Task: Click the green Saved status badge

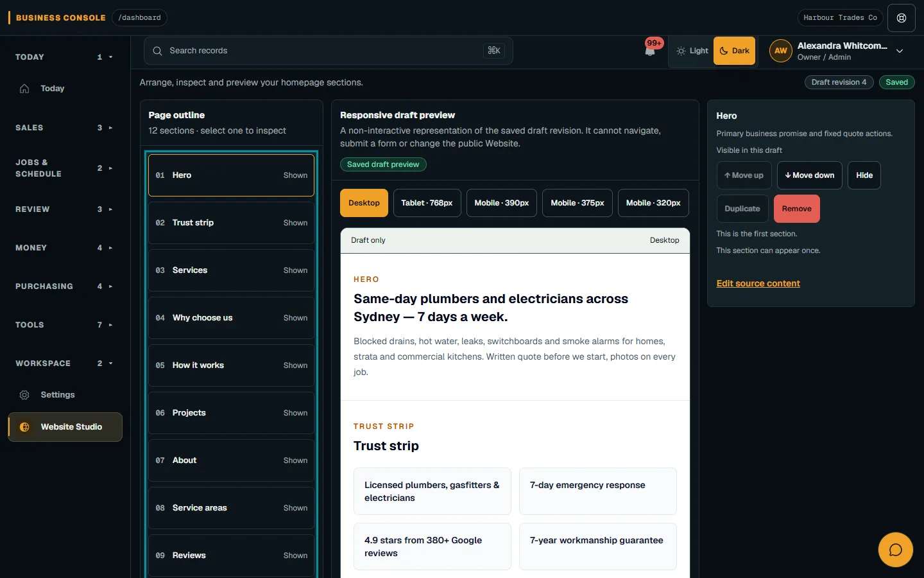Action: click(896, 82)
